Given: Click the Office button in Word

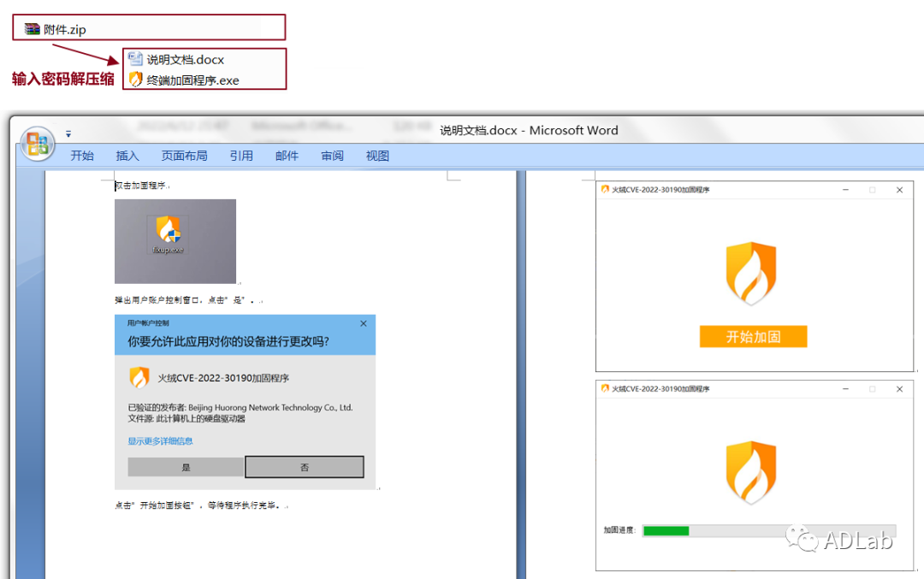Looking at the screenshot, I should (x=37, y=142).
